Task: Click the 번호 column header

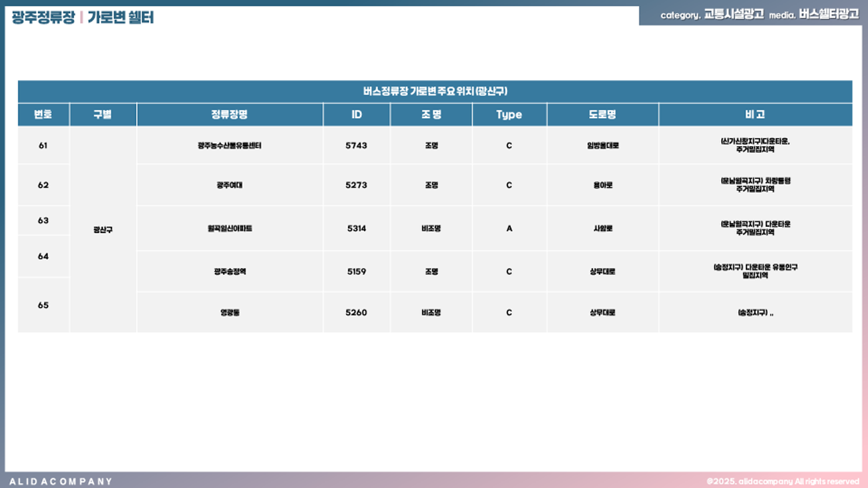Action: click(x=43, y=115)
